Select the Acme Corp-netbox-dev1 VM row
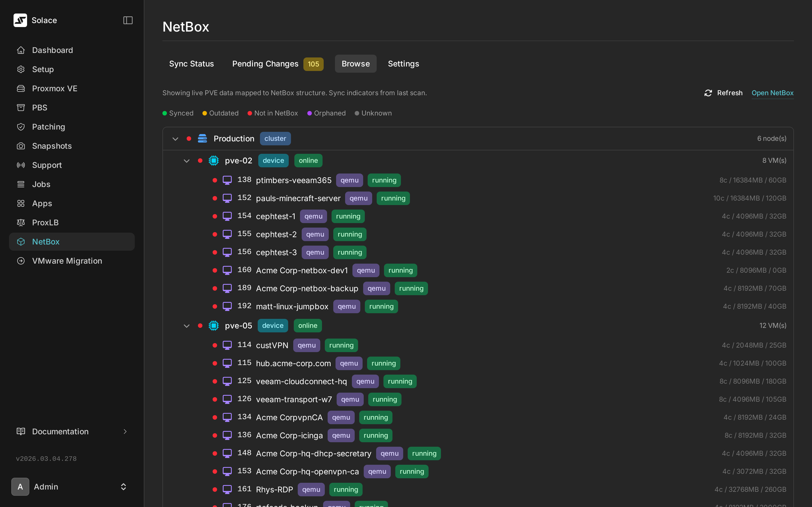The width and height of the screenshot is (812, 507). (x=302, y=270)
